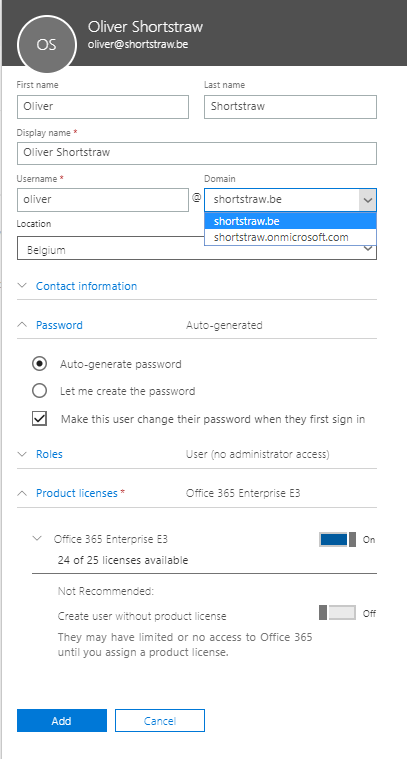Click the Domain dropdown arrow button
Viewport: 407px width, 759px height.
(x=367, y=200)
